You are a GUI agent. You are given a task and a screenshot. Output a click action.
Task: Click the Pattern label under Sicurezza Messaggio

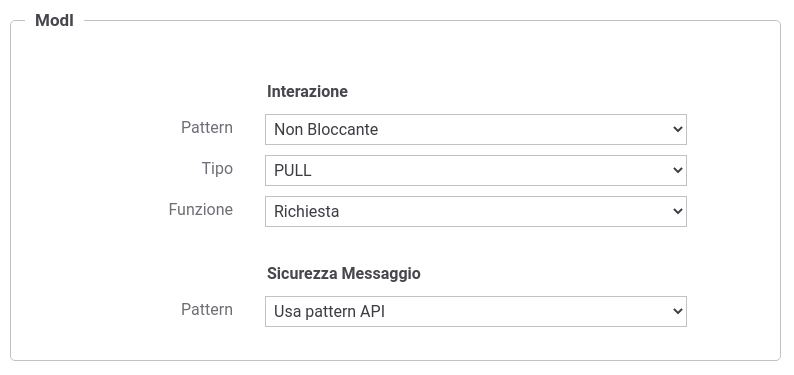[x=207, y=310]
